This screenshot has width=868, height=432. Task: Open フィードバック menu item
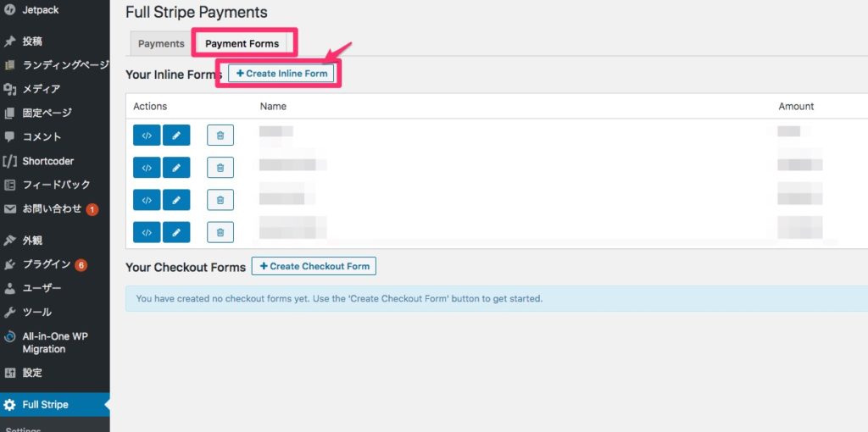(x=56, y=185)
